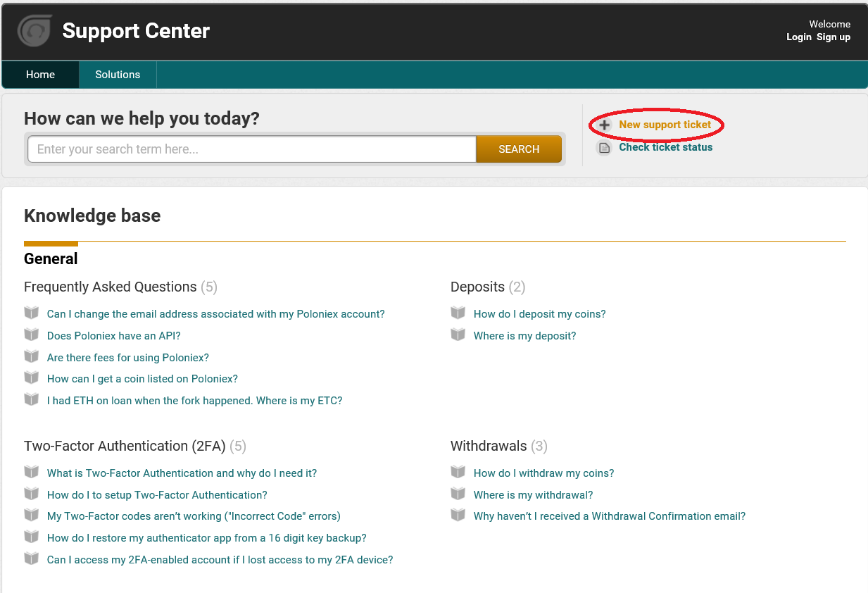Image resolution: width=868 pixels, height=593 pixels.
Task: Click the Support Center logo icon
Action: (x=34, y=31)
